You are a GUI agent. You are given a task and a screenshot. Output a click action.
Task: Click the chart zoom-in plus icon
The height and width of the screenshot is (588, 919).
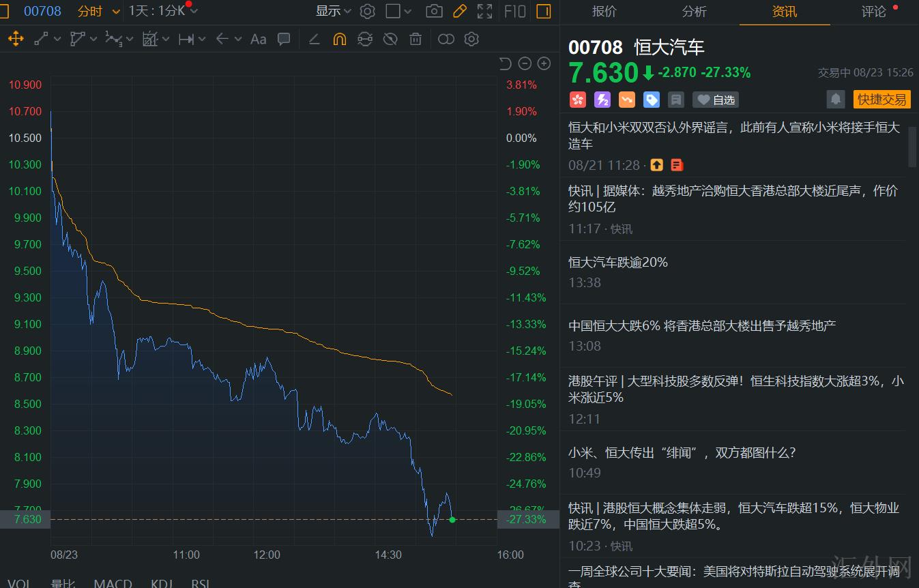coord(544,63)
